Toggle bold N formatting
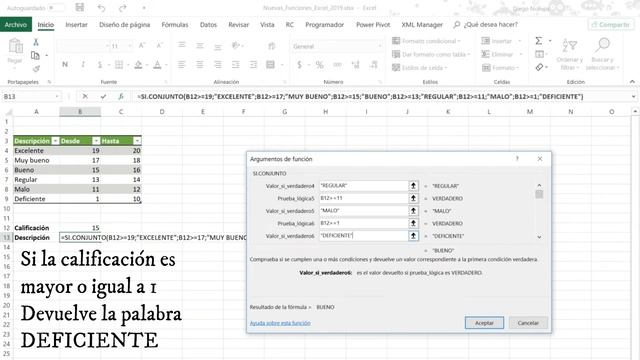Viewport: 640px width, 360px height. pyautogui.click(x=65, y=64)
